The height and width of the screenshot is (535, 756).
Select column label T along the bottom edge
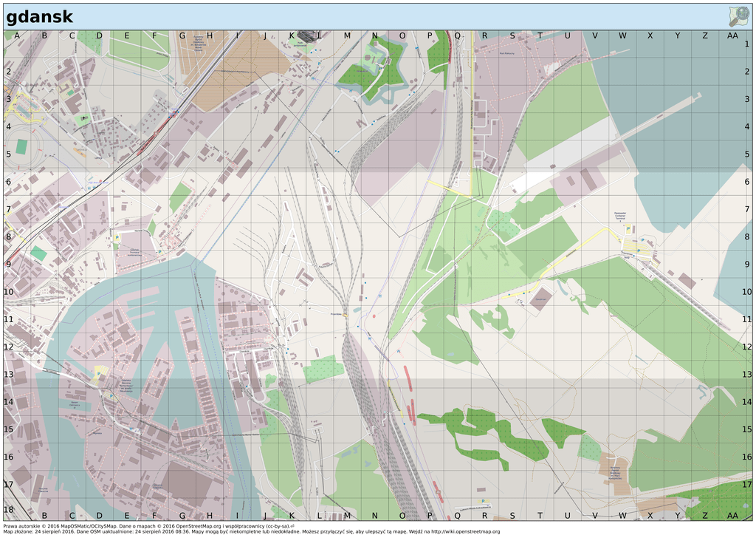[x=540, y=515]
